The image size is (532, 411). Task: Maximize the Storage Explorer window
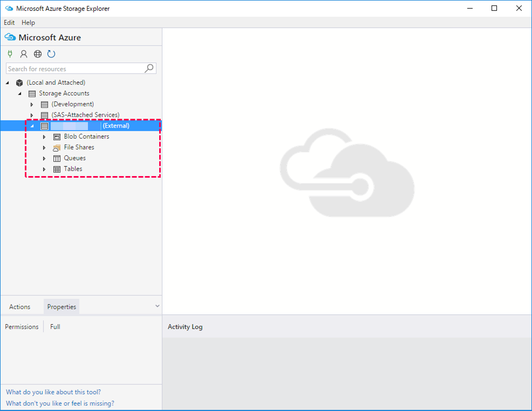pos(494,9)
